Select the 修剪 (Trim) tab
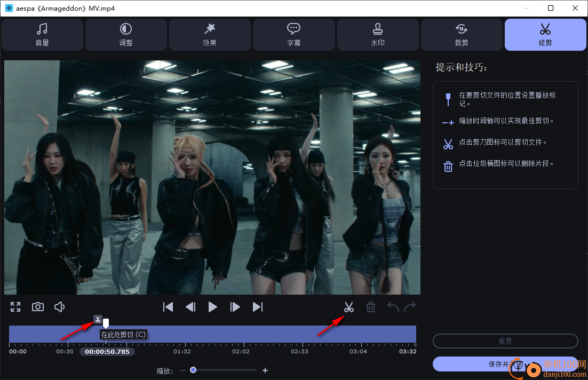Image resolution: width=588 pixels, height=380 pixels. click(x=545, y=35)
